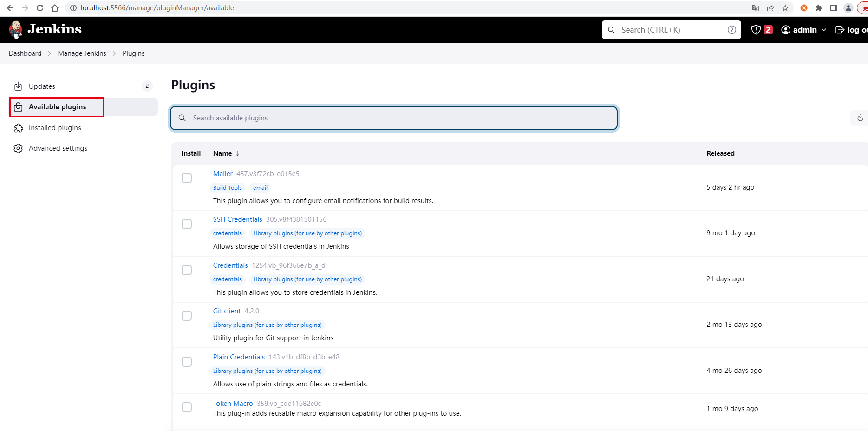
Task: Open the Plain Credentials plugin link
Action: (239, 357)
